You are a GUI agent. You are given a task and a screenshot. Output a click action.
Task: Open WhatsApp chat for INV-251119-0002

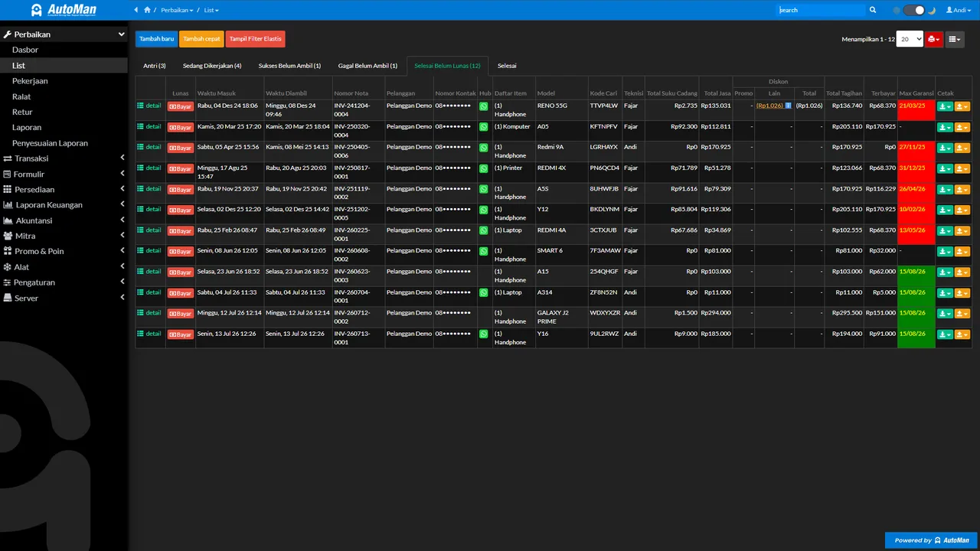(x=484, y=189)
